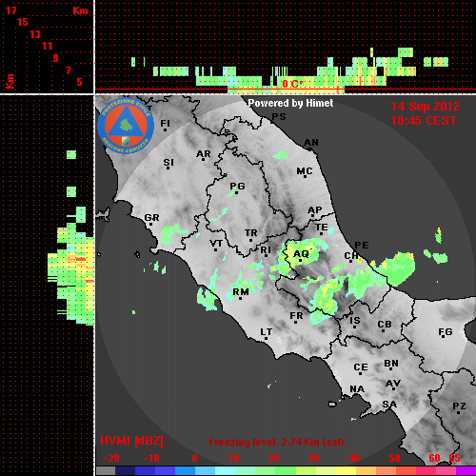Select the RM city marker
The height and width of the screenshot is (476, 476).
point(241,293)
